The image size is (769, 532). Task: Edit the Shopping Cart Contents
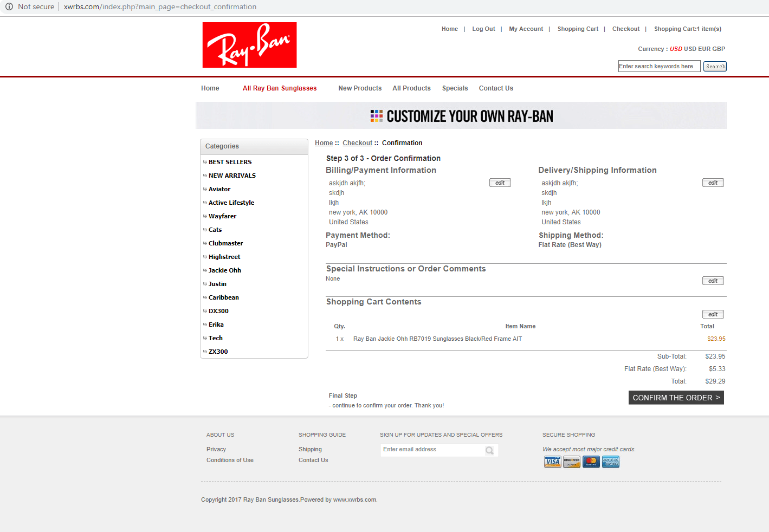click(713, 314)
